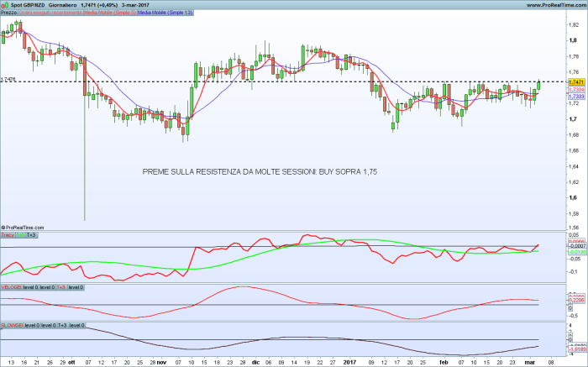The width and height of the screenshot is (588, 367).
Task: Open the SLOWGB indicator label
Action: click(12, 324)
